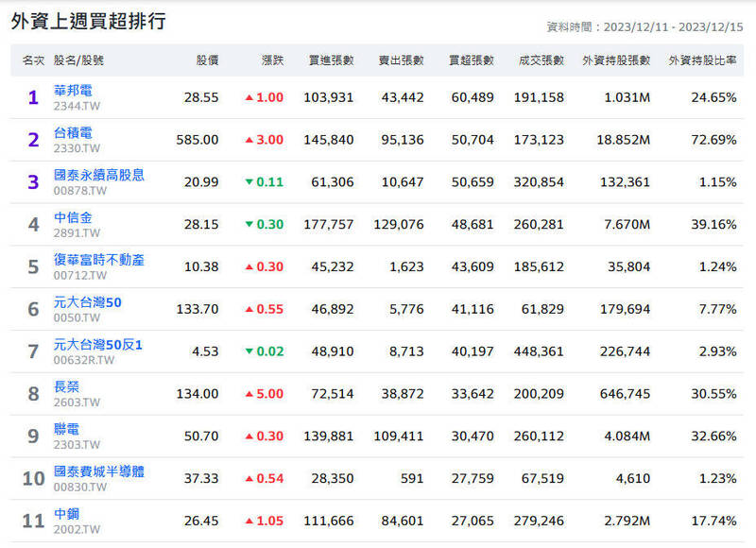Click the 漲跌 column header
756x548 pixels.
click(272, 60)
